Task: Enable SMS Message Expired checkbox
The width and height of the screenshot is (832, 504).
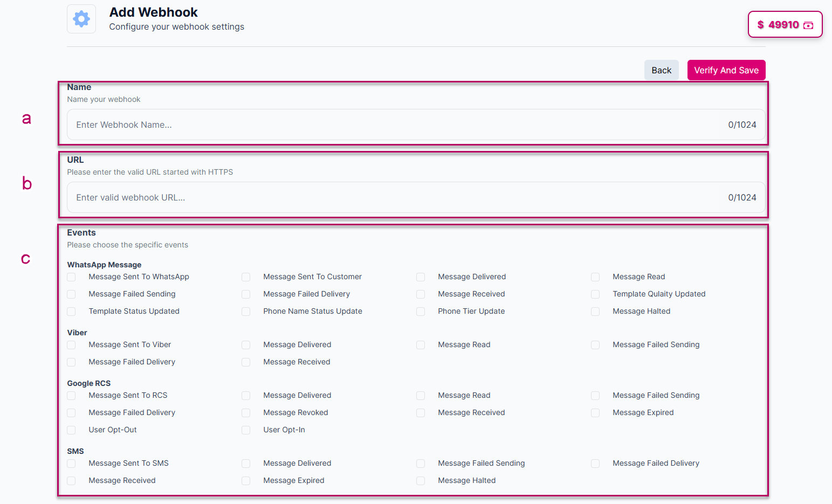Action: [246, 481]
